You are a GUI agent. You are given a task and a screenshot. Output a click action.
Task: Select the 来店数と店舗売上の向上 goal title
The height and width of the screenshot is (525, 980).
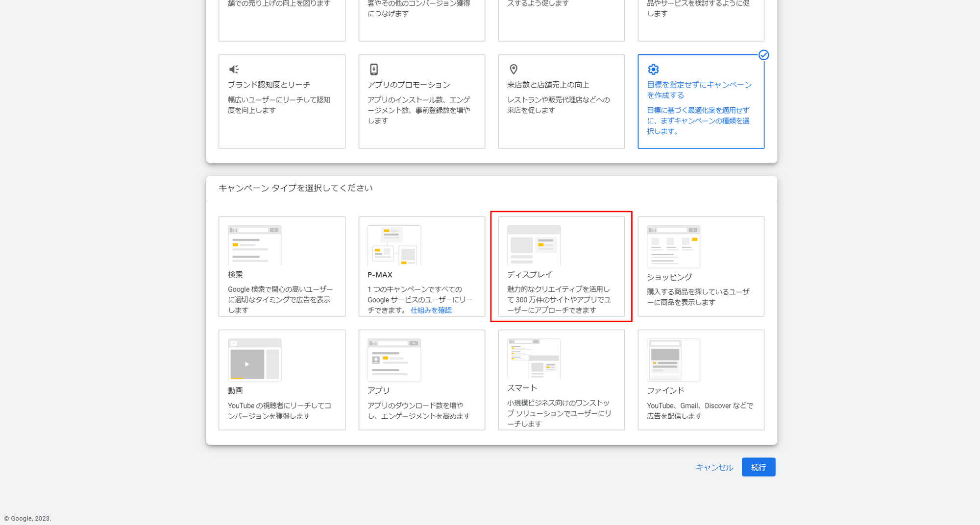tap(548, 85)
